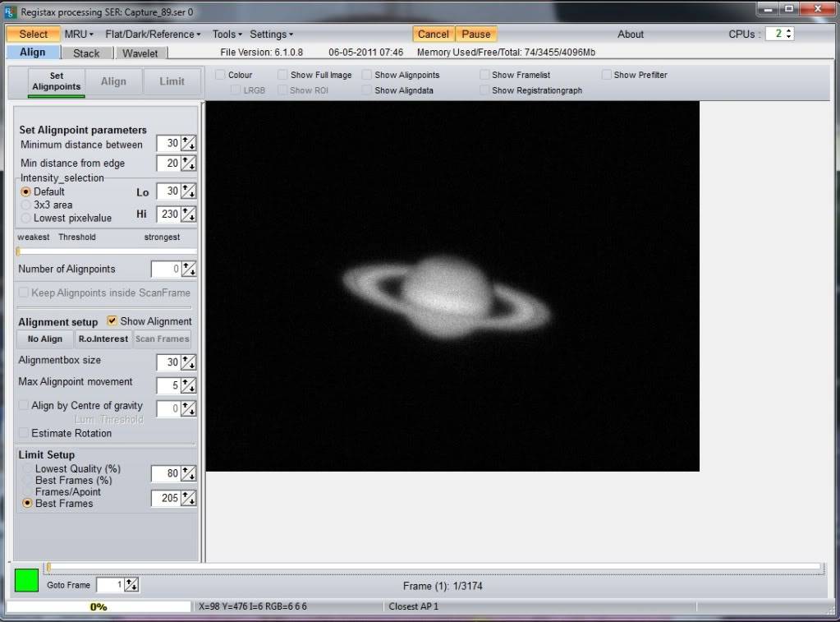Click the Lum Threshold stepper arrows
This screenshot has height=622, width=840.
pyautogui.click(x=189, y=408)
